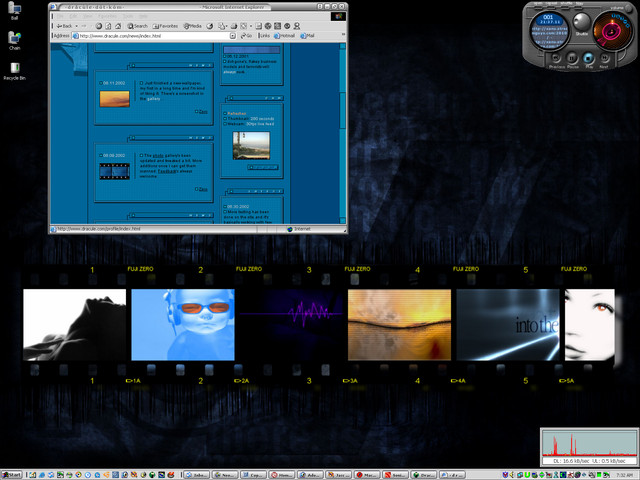Open the Hotmail link in Links bar
The width and height of the screenshot is (640, 480).
click(x=287, y=36)
